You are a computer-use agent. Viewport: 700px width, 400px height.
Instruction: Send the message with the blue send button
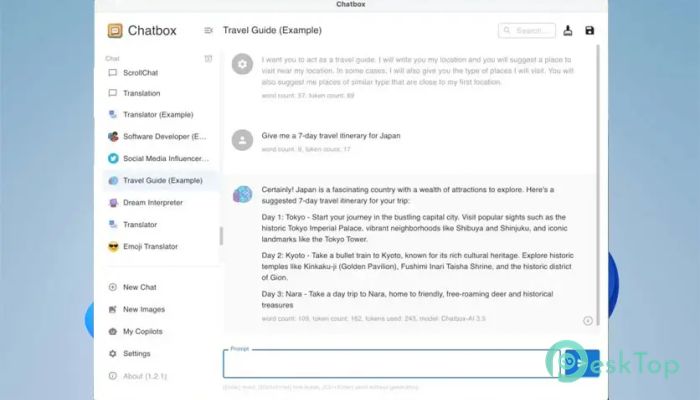[x=581, y=363]
